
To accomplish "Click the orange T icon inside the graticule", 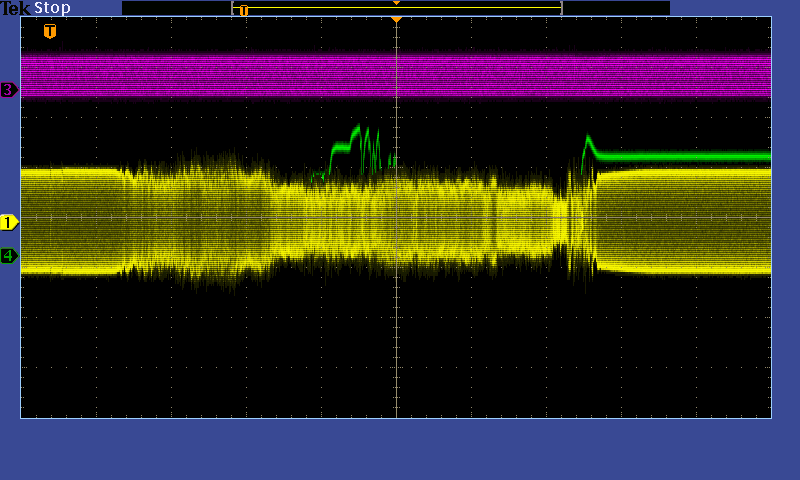I will 50,31.
